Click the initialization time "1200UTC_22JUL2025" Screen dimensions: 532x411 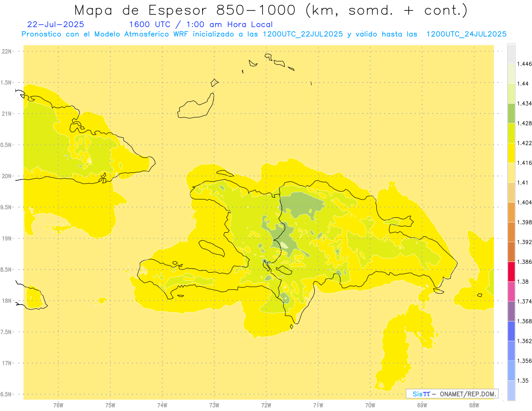pyautogui.click(x=303, y=34)
